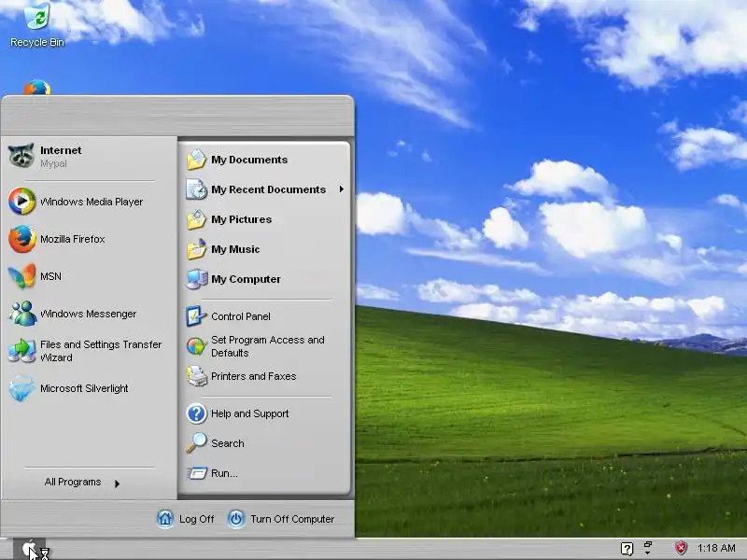The image size is (747, 560).
Task: Click the Help and Support label
Action: tap(249, 413)
